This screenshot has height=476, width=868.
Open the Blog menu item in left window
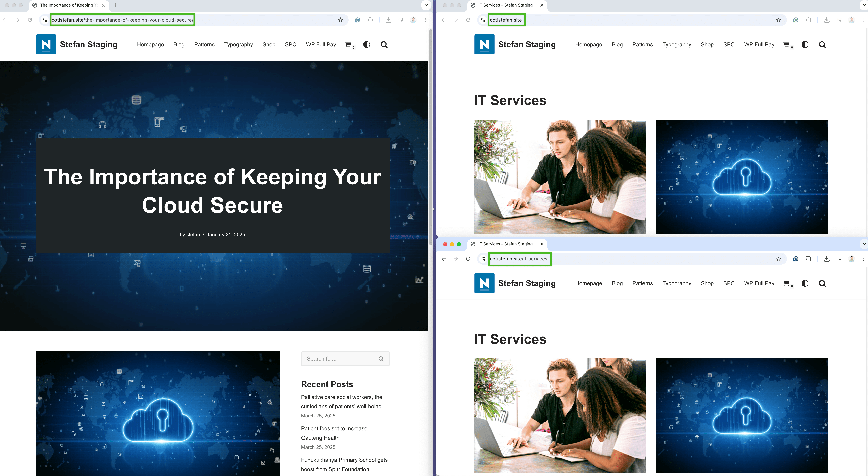tap(179, 44)
